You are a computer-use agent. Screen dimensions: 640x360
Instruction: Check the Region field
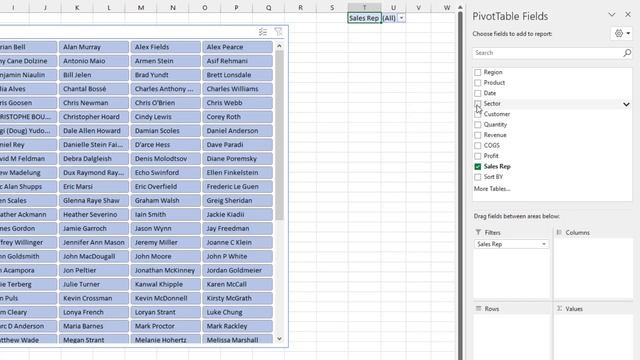(478, 72)
